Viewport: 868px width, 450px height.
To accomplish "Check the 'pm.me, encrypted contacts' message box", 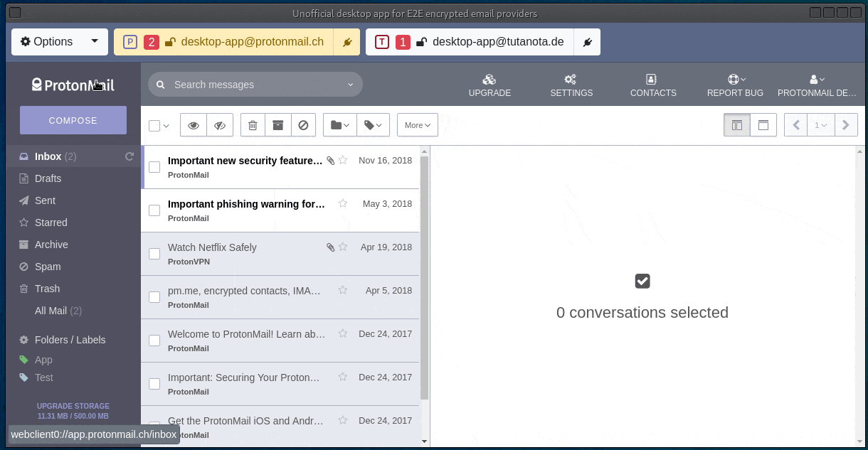I will pos(154,297).
